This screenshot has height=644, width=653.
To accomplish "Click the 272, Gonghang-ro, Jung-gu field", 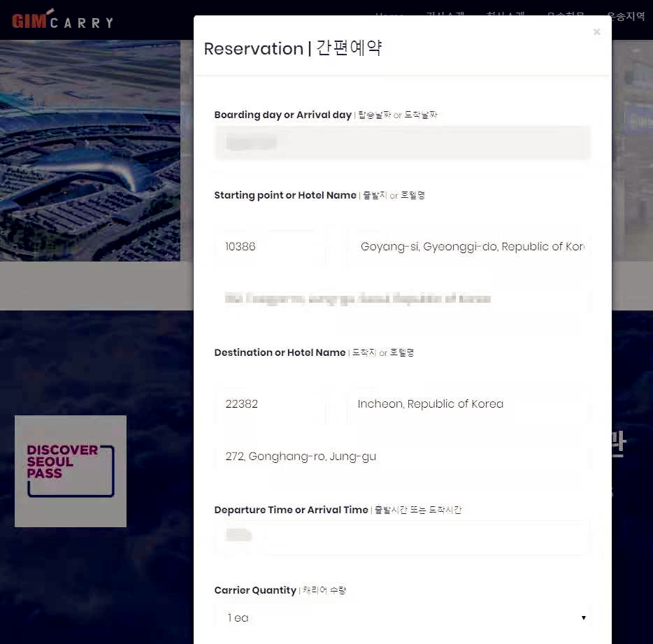I will click(402, 457).
